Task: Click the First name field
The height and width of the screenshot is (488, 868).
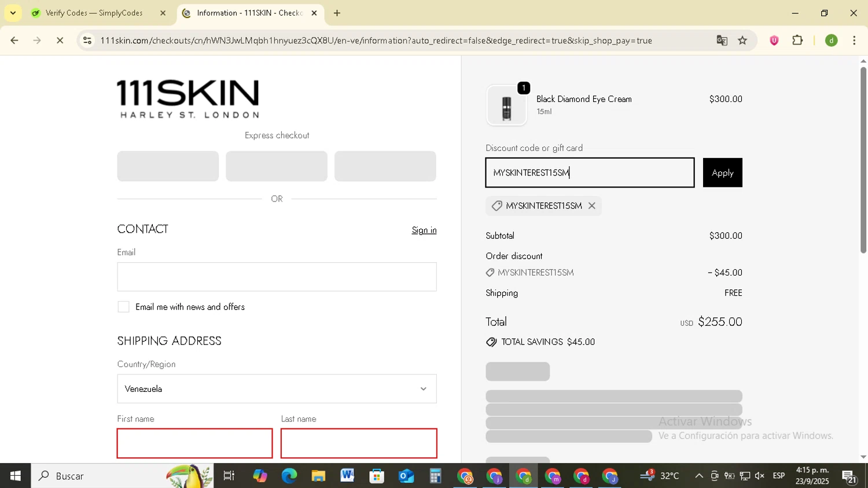Action: [x=194, y=443]
